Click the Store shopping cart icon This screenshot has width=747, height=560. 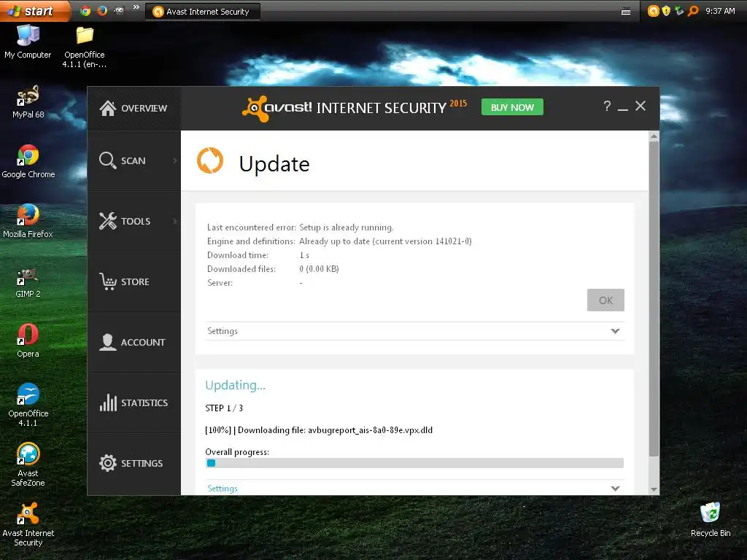click(108, 281)
